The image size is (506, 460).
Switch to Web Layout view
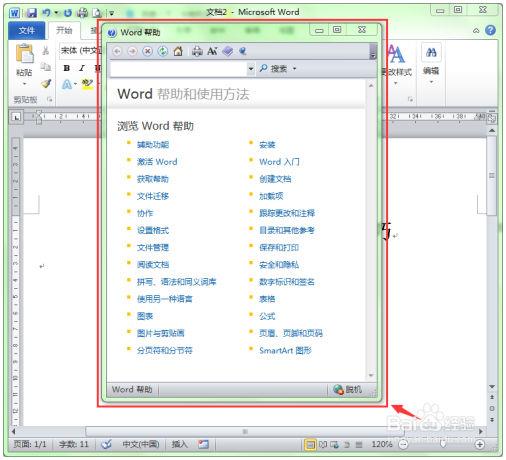334,444
